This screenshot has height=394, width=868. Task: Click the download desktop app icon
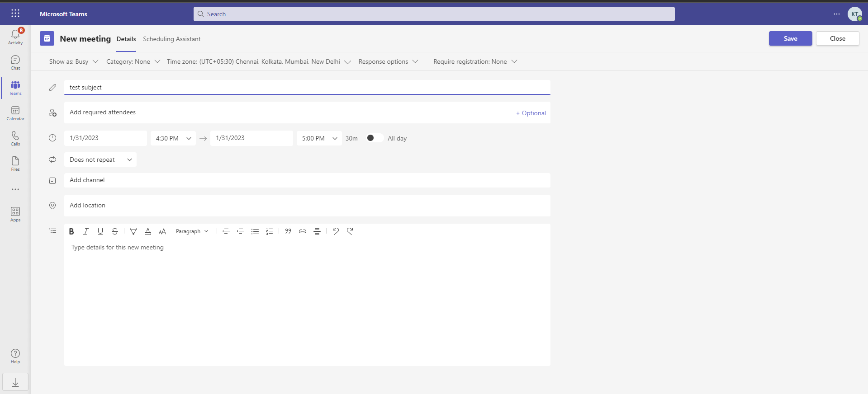(x=15, y=382)
